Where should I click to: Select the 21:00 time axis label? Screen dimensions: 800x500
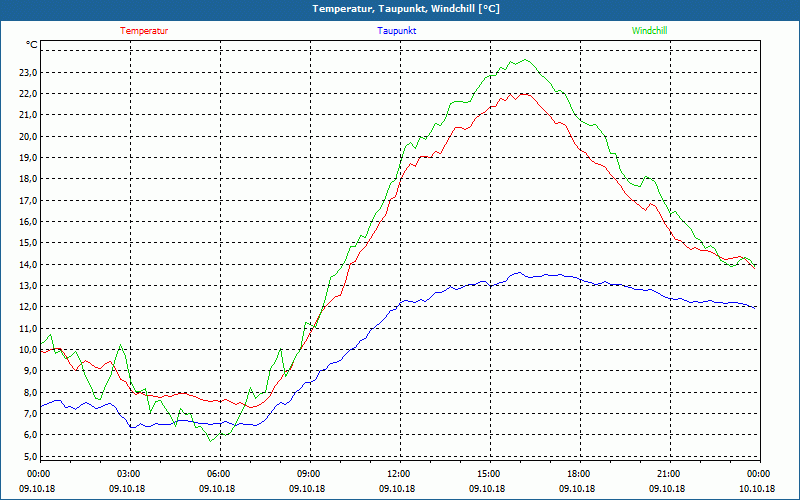click(668, 474)
